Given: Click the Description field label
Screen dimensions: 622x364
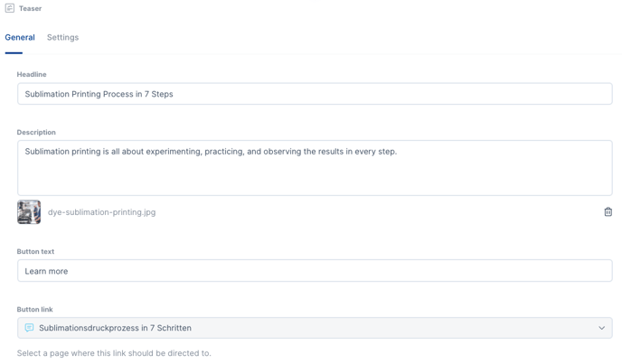Looking at the screenshot, I should (x=36, y=132).
